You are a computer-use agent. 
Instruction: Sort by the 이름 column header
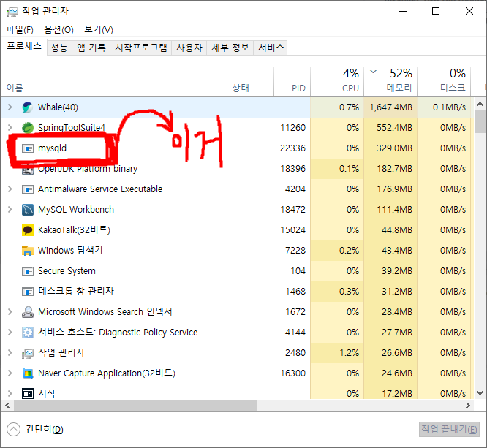tap(113, 82)
